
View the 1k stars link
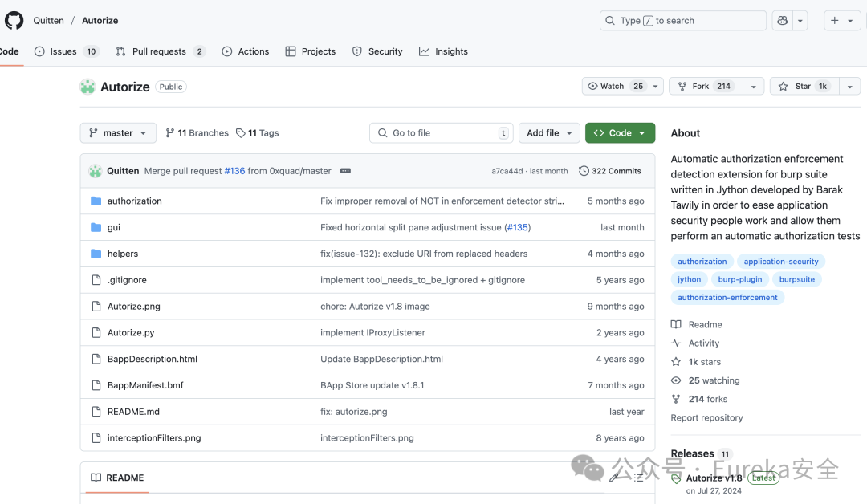click(x=696, y=362)
